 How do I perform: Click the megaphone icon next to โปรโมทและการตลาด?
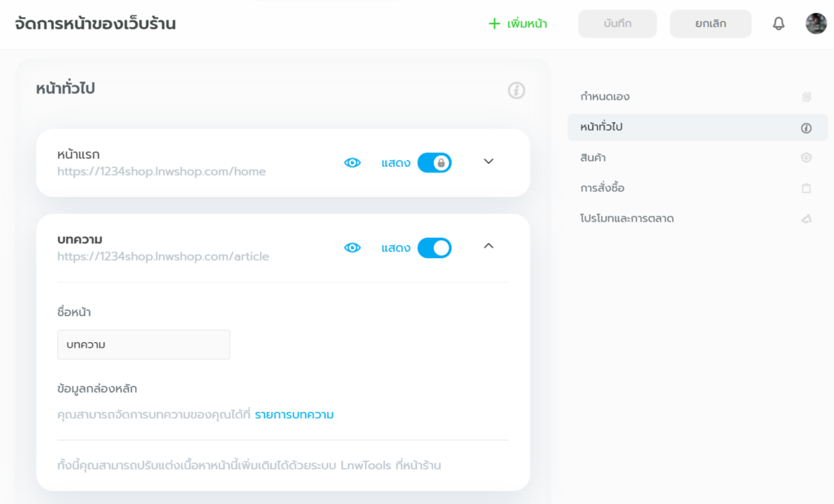click(x=806, y=219)
